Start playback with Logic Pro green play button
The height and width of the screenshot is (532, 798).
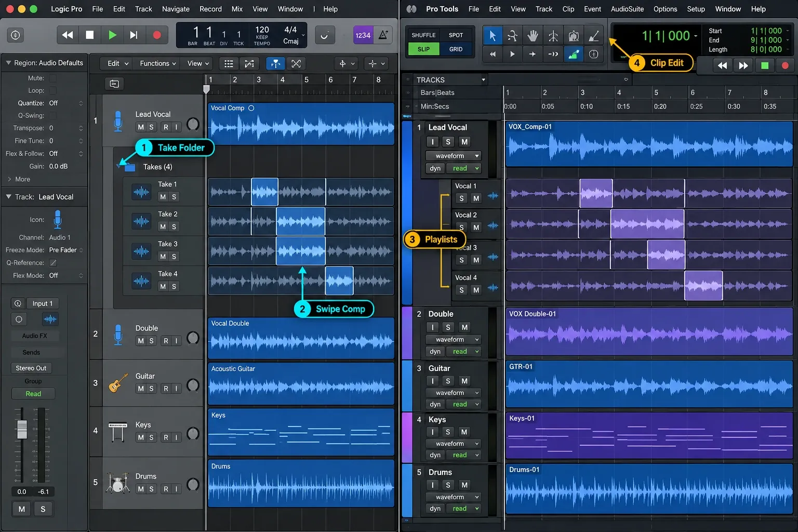[112, 35]
